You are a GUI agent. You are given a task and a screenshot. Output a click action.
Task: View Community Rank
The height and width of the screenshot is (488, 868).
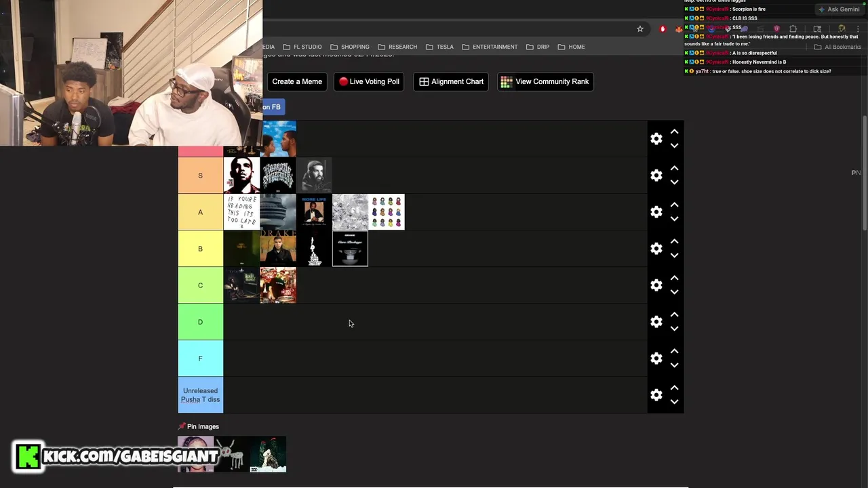click(x=545, y=81)
